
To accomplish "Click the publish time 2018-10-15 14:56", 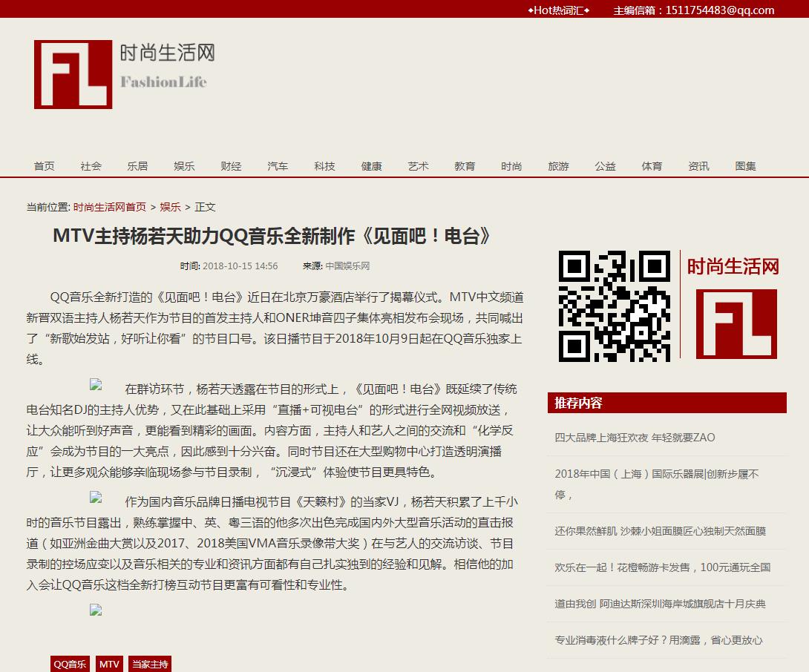I will coord(240,266).
